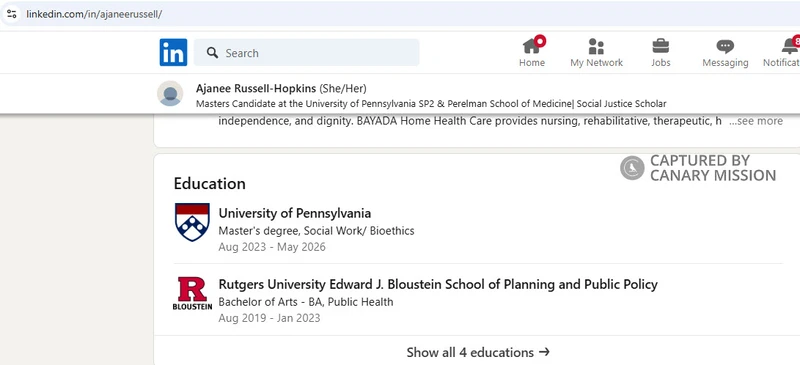Click the magnifier icon in search box

[x=213, y=53]
